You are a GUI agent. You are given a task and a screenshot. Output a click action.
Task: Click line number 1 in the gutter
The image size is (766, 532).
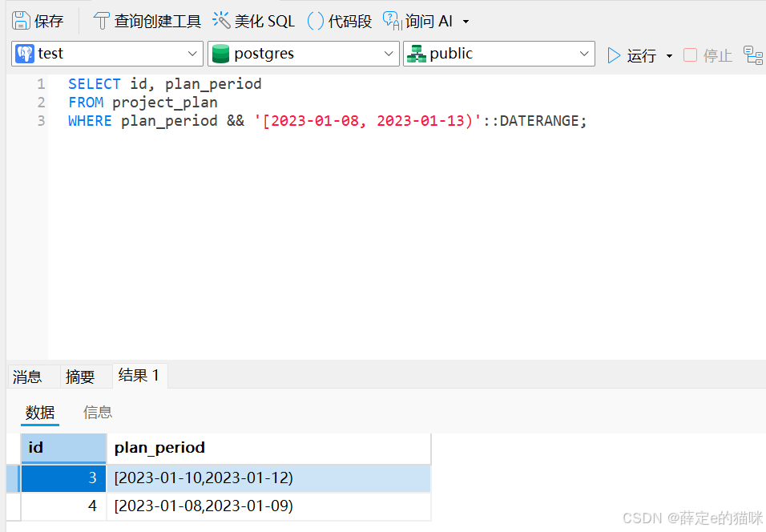[x=41, y=84]
